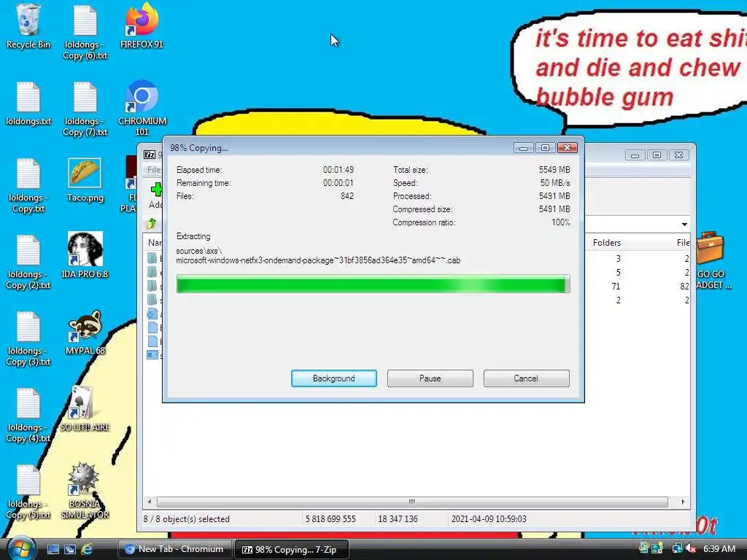Open the Taco.png image icon
Screen dimensions: 747x560
[85, 180]
